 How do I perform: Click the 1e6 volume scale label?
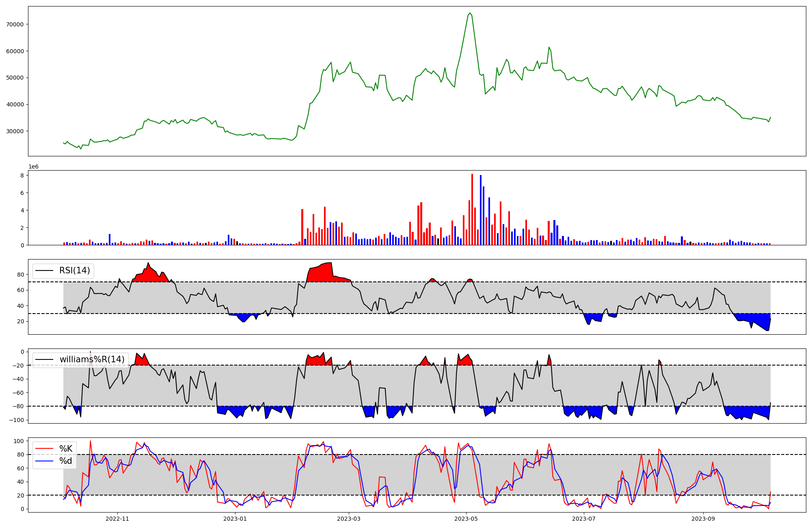point(33,167)
